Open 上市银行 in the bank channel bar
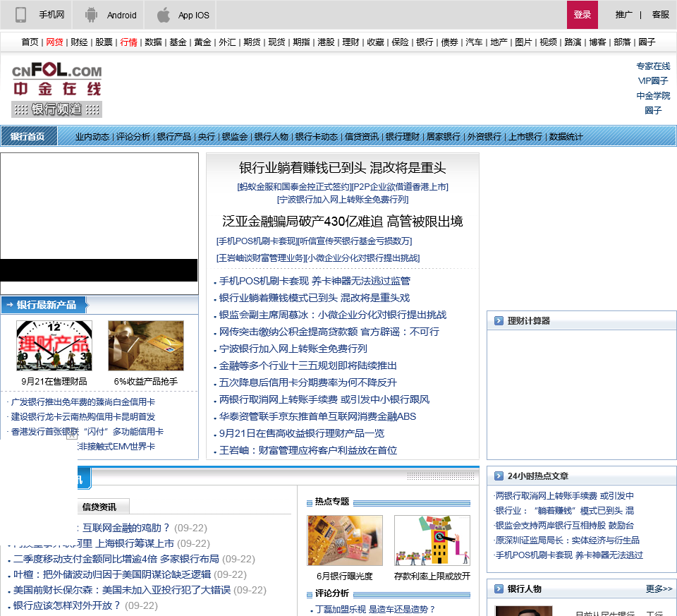Screen dimensions: 677x616 [525, 136]
